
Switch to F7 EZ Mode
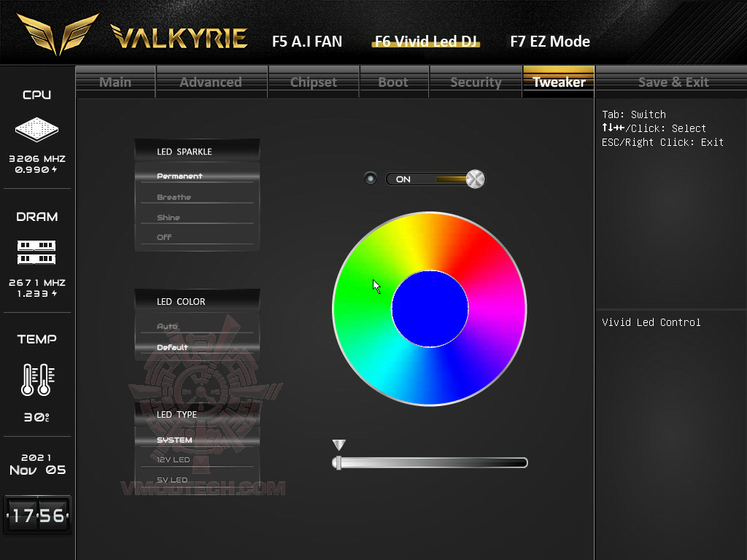550,42
